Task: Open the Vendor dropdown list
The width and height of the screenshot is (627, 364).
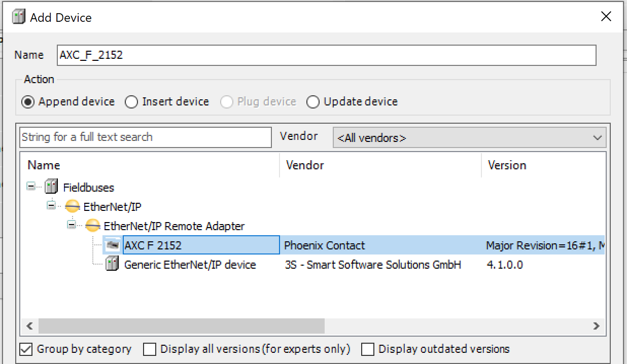Action: (x=469, y=137)
